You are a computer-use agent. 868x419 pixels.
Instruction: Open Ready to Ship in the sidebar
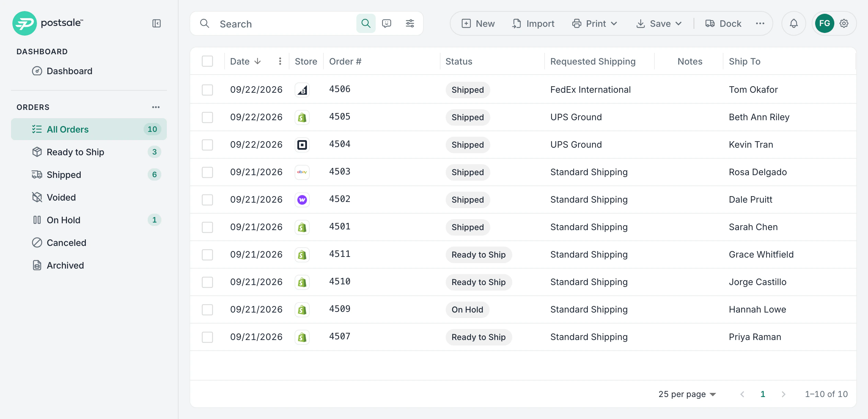tap(89, 152)
